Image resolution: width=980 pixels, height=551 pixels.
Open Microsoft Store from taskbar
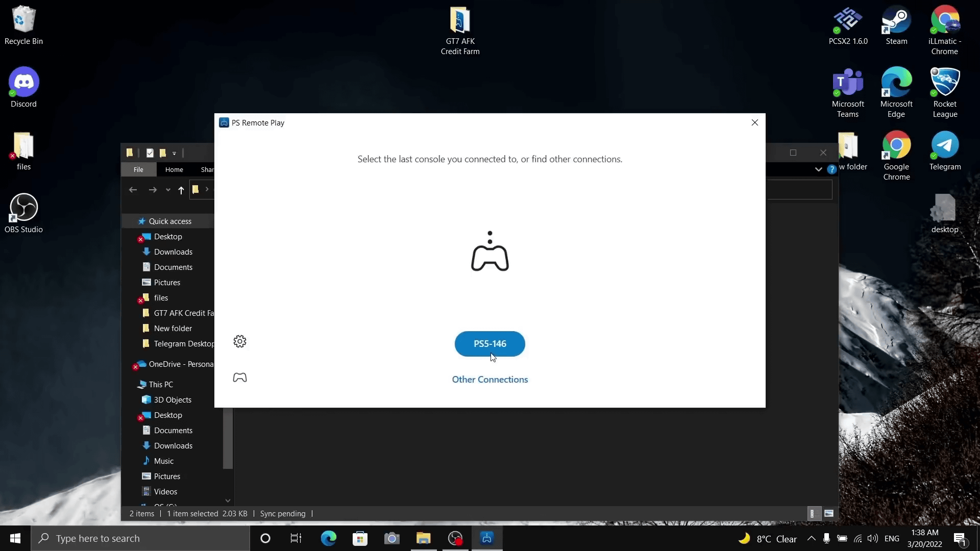360,538
